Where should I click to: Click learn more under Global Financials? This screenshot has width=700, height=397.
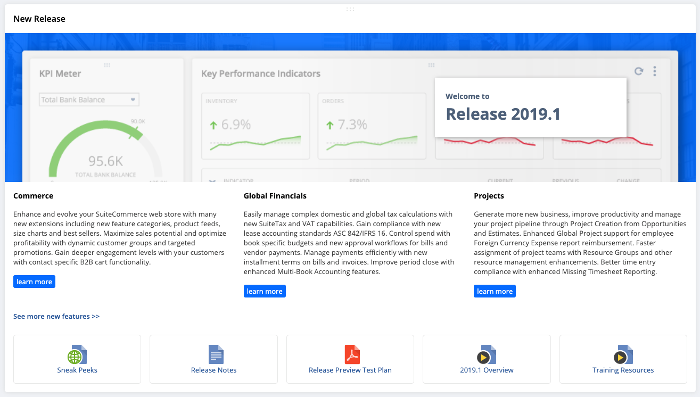[265, 291]
